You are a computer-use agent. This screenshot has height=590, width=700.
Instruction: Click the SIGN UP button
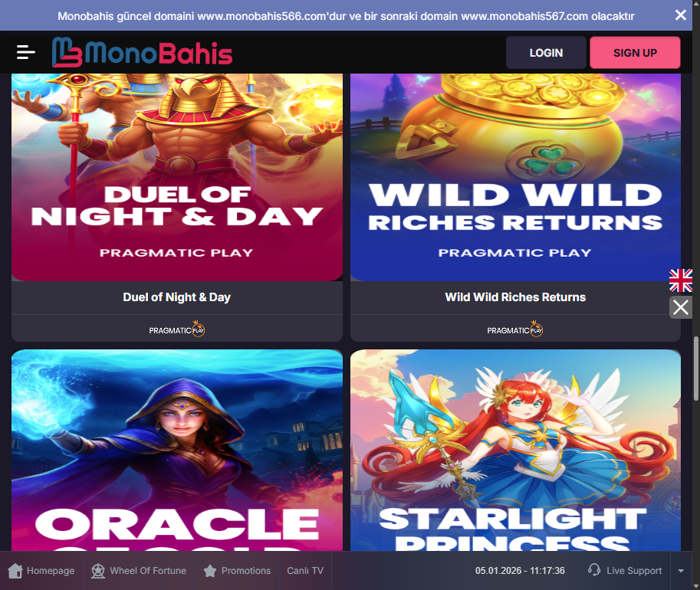[635, 53]
